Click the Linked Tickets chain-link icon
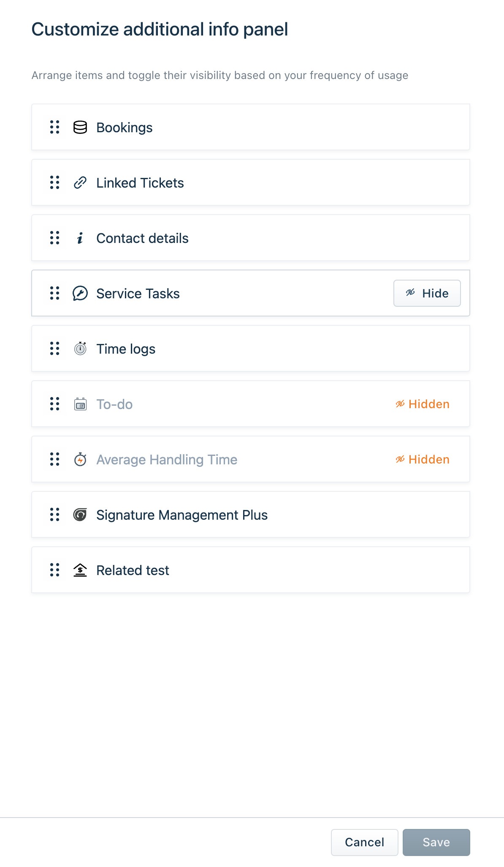Image resolution: width=504 pixels, height=867 pixels. point(80,183)
